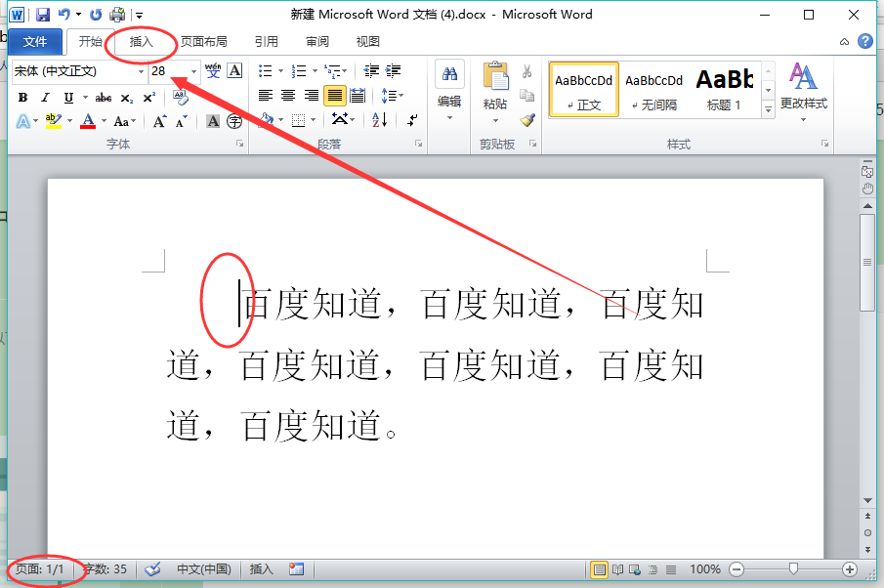Viewport: 884px width, 588px height.
Task: Switch to the 视图 view tab
Action: click(x=368, y=42)
